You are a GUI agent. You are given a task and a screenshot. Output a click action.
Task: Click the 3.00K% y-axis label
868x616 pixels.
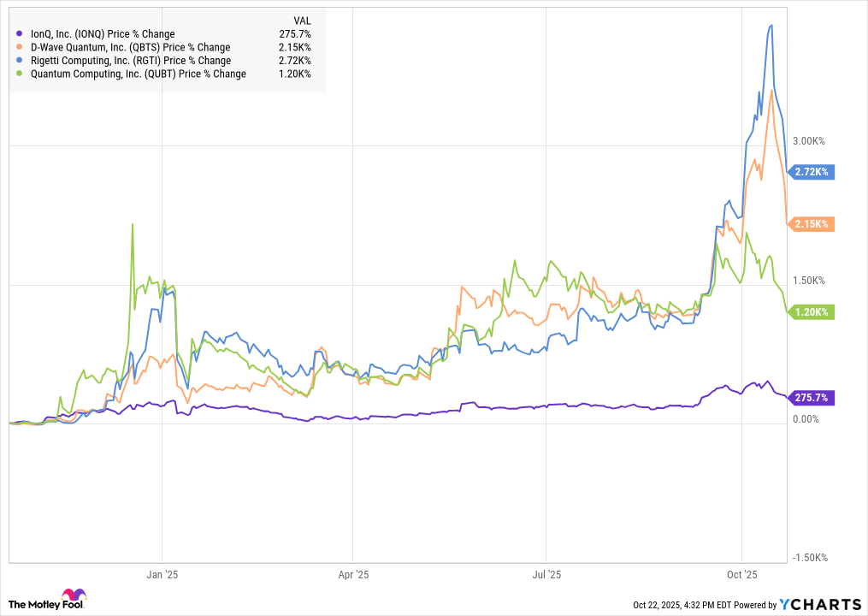(x=806, y=141)
